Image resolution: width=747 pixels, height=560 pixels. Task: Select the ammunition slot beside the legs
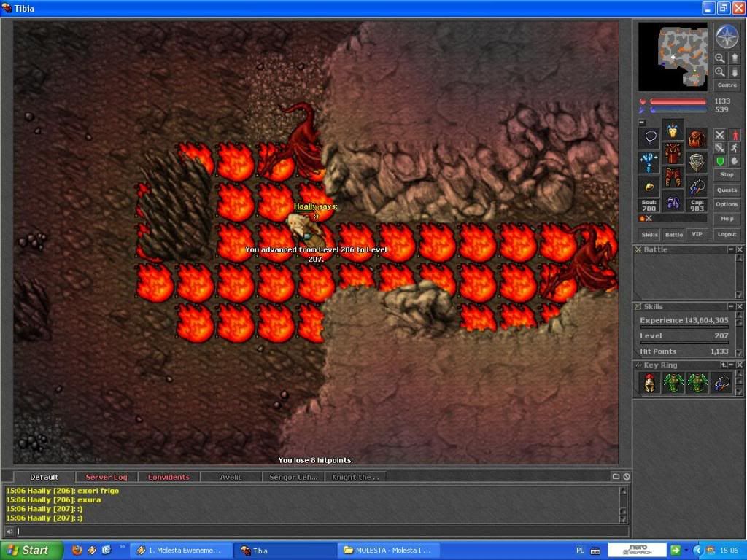point(697,186)
